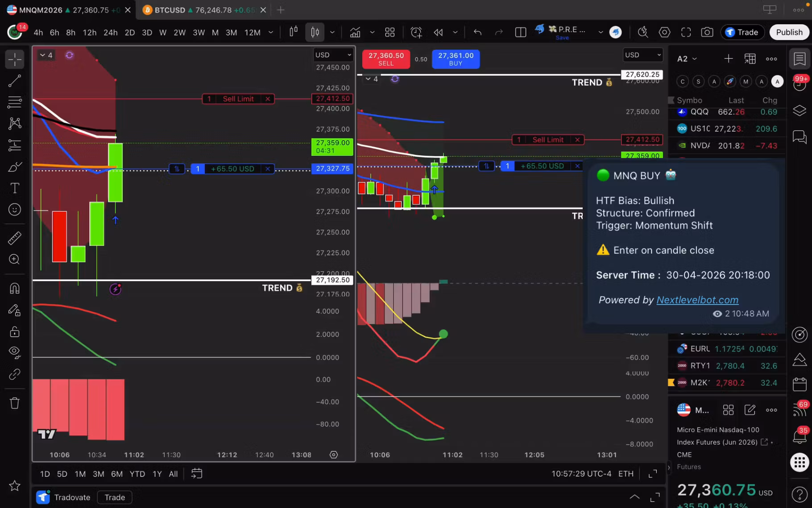Image resolution: width=812 pixels, height=508 pixels.
Task: Open the Fibonacci retracement tools
Action: 15,102
